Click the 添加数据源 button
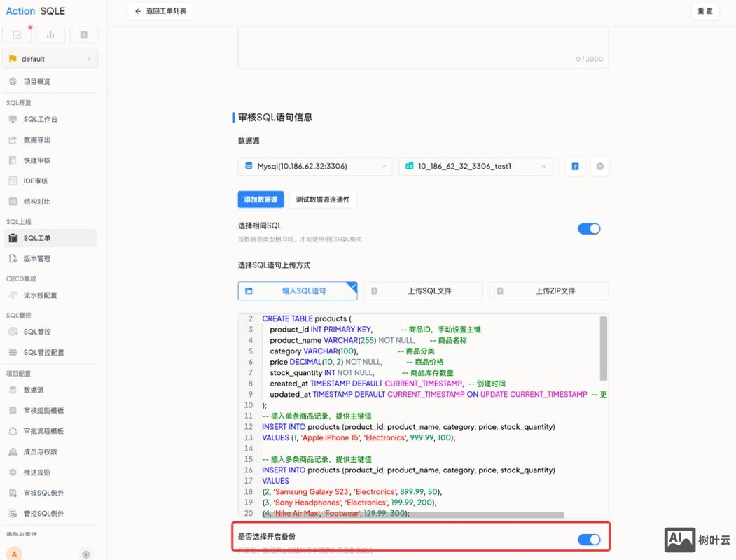This screenshot has width=736, height=560. pyautogui.click(x=261, y=199)
